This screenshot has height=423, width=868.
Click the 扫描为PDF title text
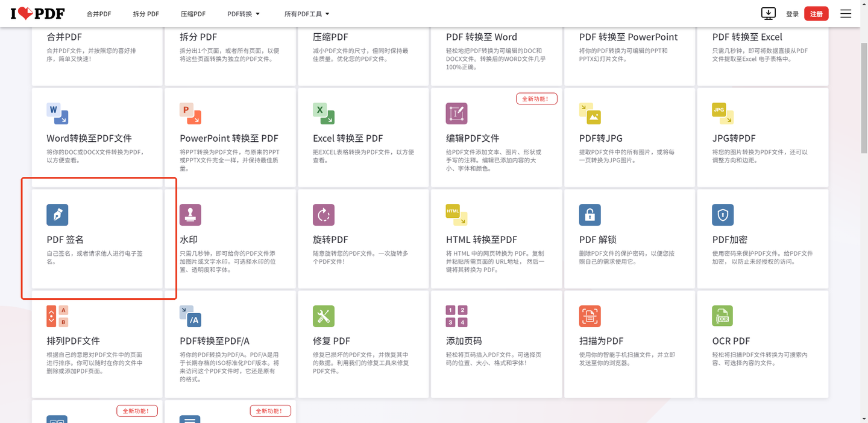(602, 341)
